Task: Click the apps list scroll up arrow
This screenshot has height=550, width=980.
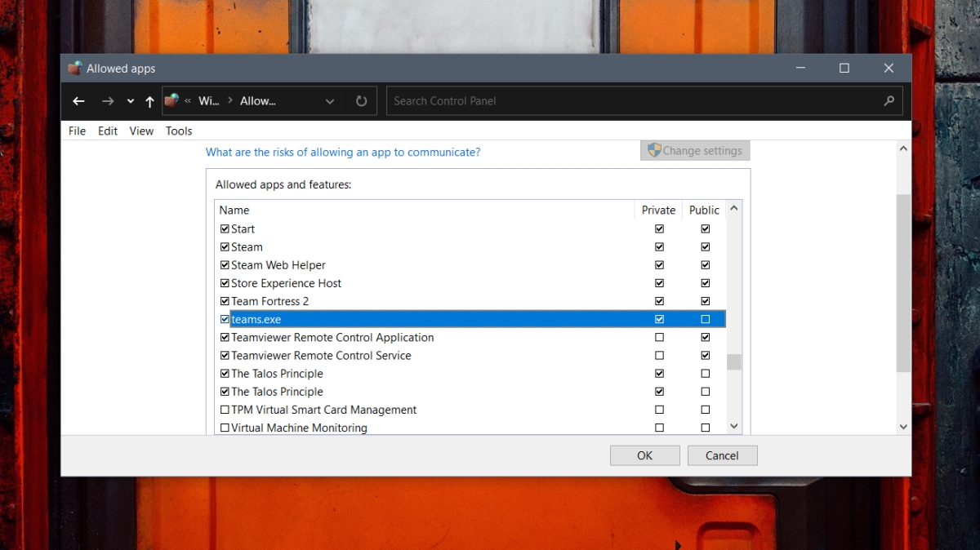Action: [x=733, y=209]
